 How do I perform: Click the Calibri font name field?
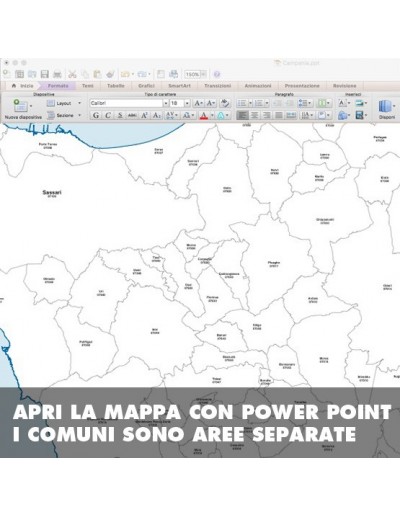[126, 103]
